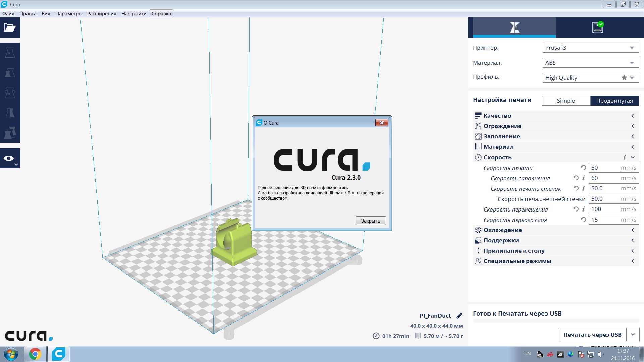Switch to Simple print setup mode
This screenshot has height=362, width=644.
[x=566, y=101]
